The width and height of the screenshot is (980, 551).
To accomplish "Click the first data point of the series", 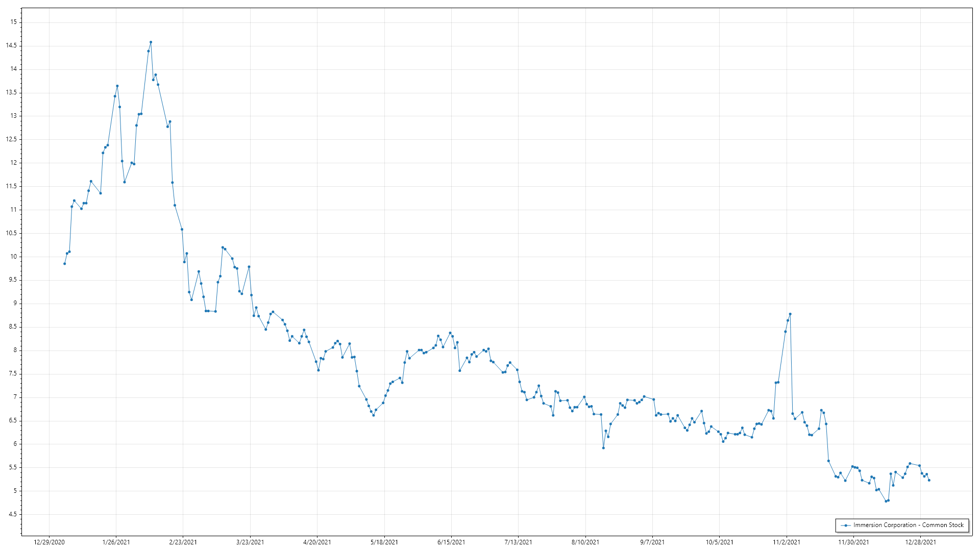I will 64,264.
